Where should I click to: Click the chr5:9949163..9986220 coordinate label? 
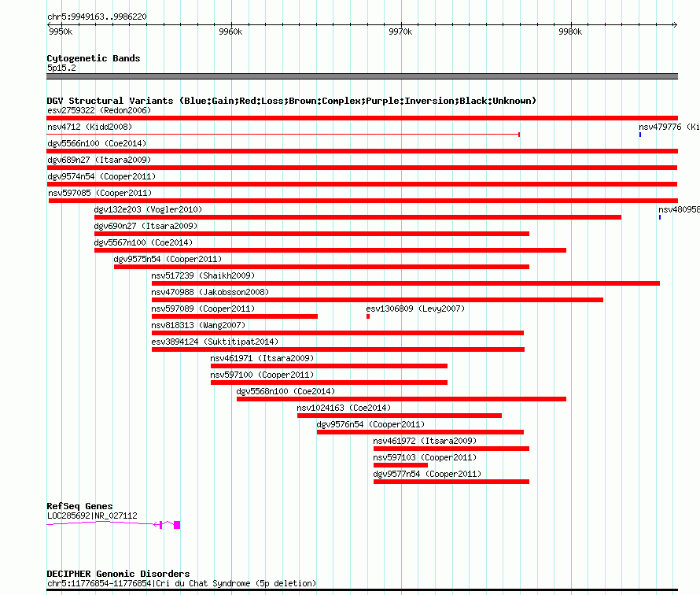97,17
